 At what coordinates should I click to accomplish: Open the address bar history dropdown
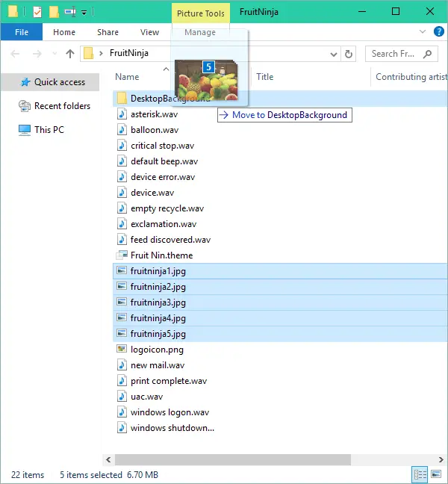[334, 55]
